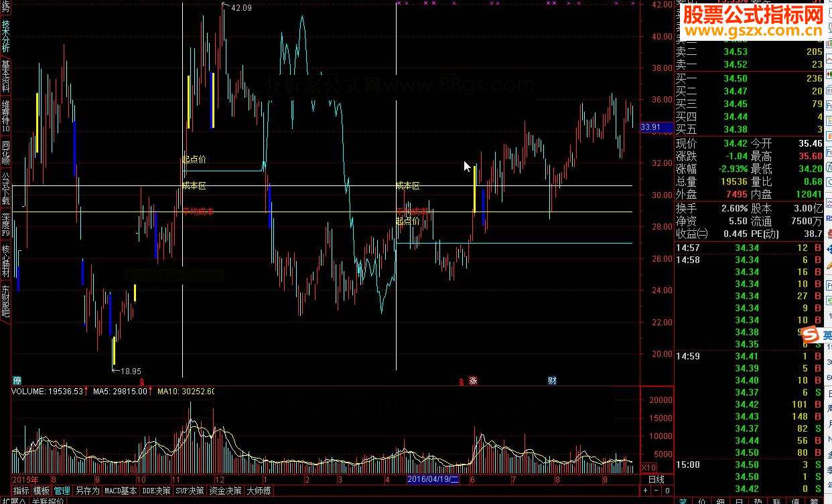
Task: Click the 涨幅 value -2.93%
Action: click(x=733, y=169)
